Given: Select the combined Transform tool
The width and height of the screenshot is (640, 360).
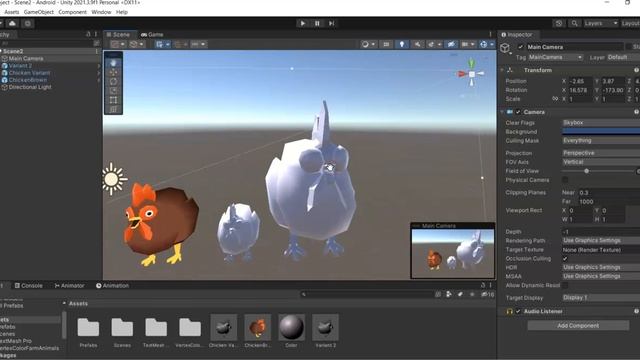Looking at the screenshot, I should coord(113,109).
